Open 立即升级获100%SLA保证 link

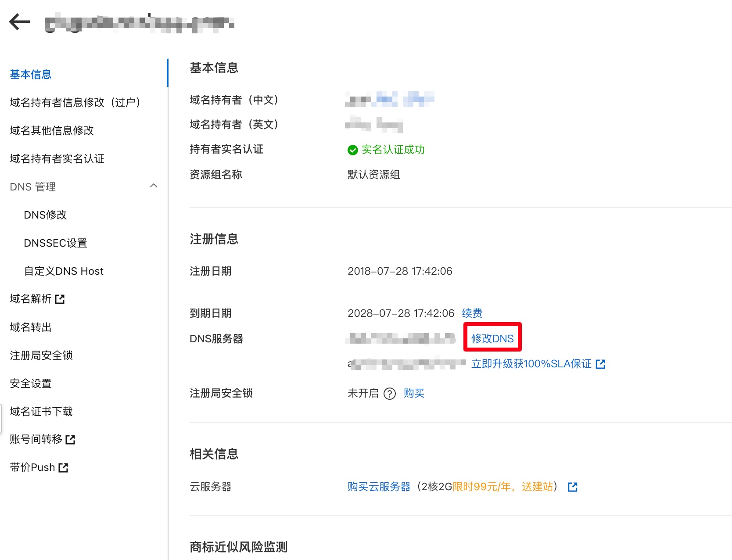531,364
